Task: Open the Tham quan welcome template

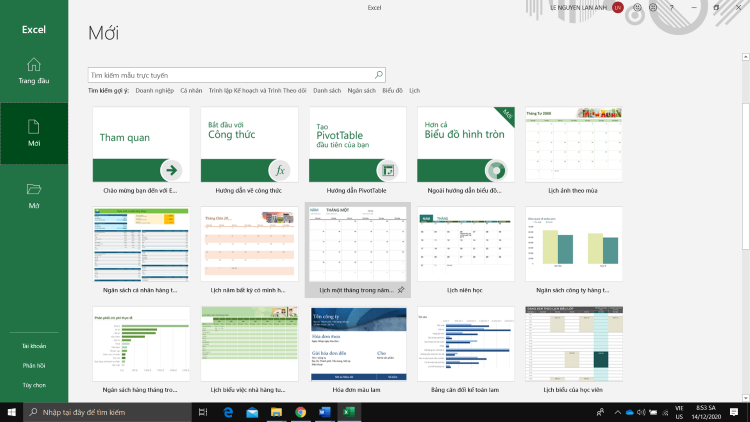Action: [141, 144]
